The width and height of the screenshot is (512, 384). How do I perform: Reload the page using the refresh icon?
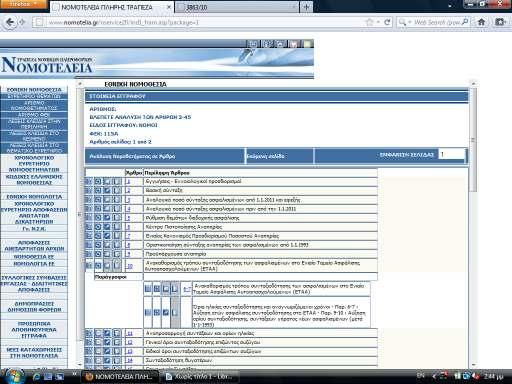pos(387,22)
